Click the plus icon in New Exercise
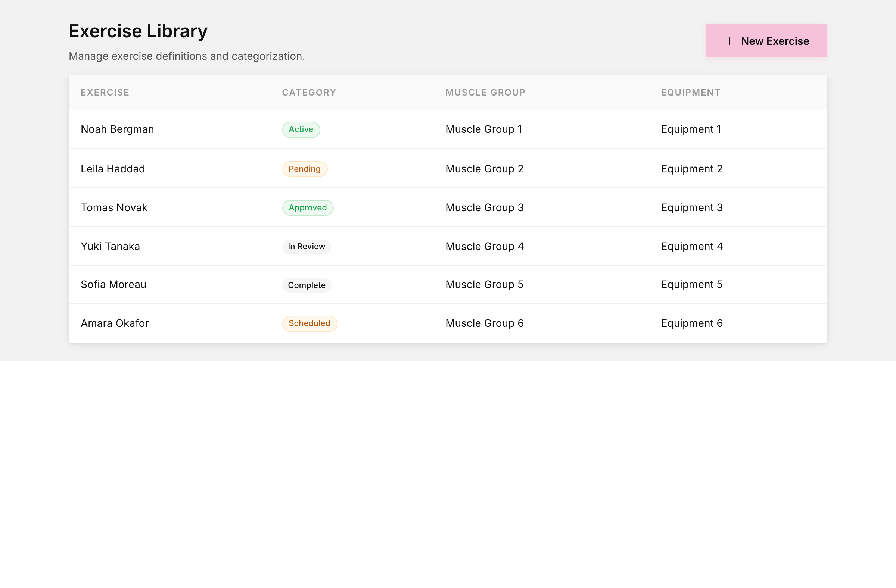Screen dimensions: 896x588 coord(729,41)
